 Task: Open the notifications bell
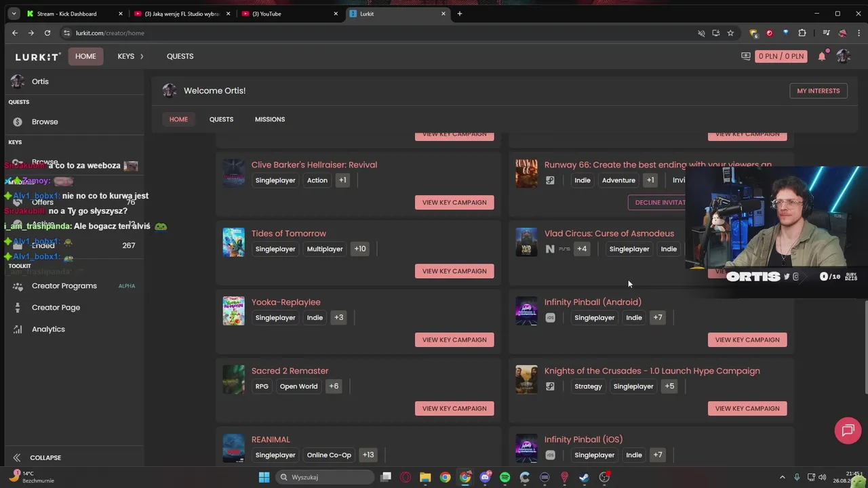822,56
